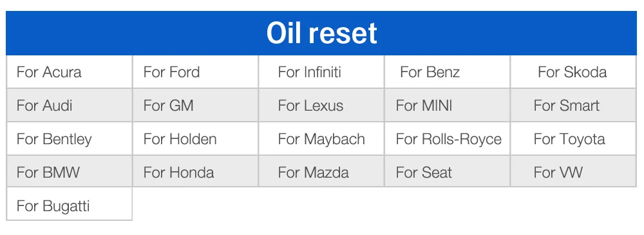
Task: Select the For Skoda entry
Action: pos(573,72)
